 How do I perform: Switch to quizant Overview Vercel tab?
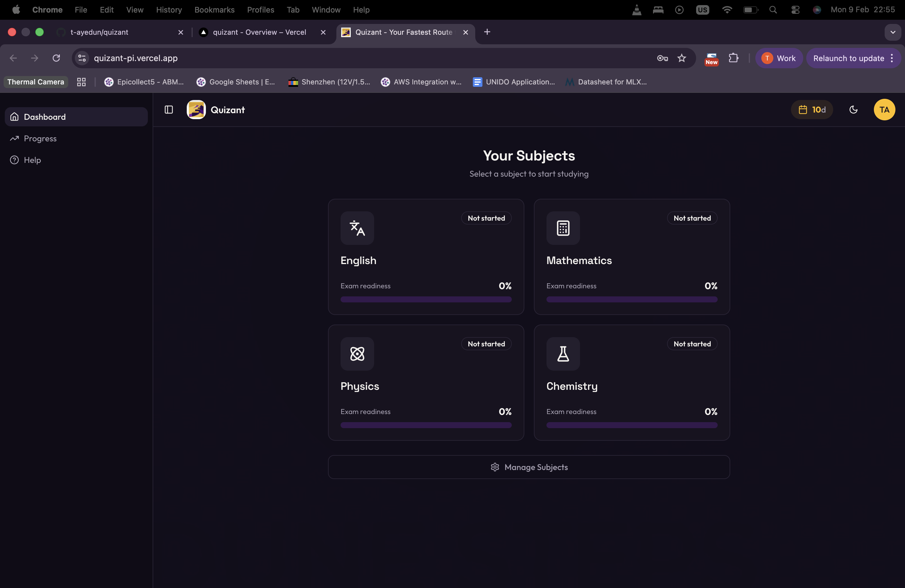click(259, 32)
